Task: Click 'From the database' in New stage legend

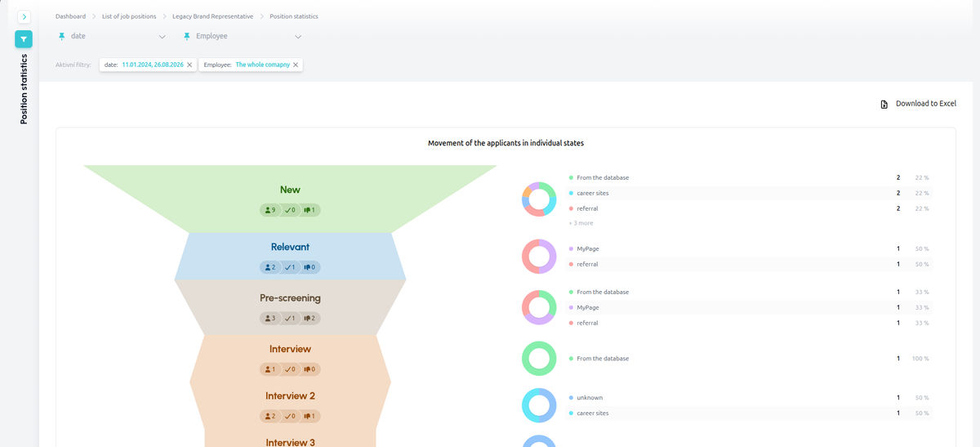Action: tap(603, 177)
